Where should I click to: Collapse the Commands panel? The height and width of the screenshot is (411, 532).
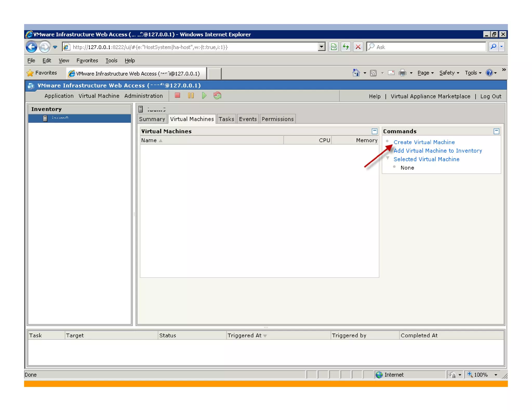496,131
